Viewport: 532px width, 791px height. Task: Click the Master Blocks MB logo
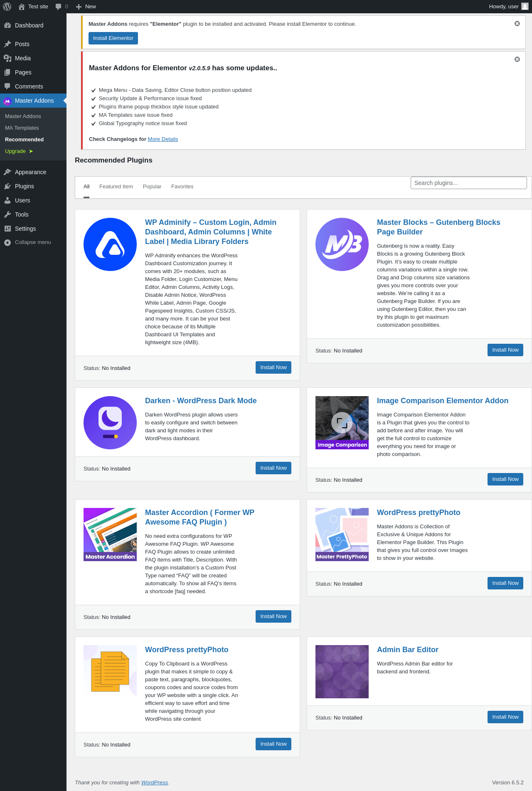342,244
